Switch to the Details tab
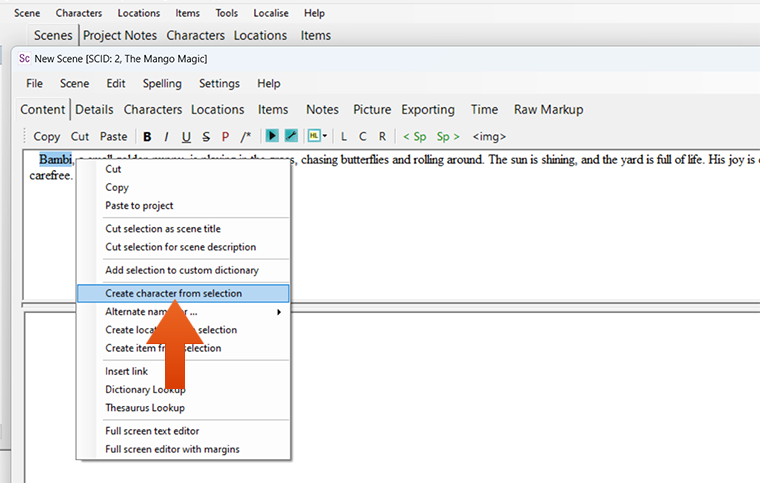 tap(94, 110)
